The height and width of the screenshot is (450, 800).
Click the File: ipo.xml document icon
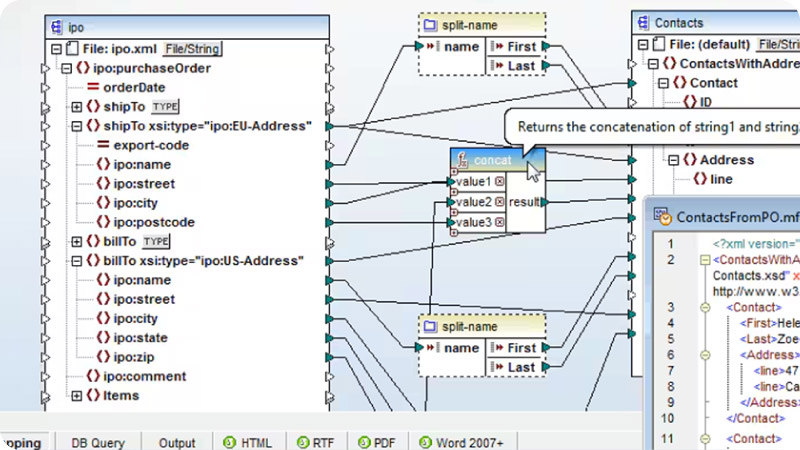tap(72, 48)
